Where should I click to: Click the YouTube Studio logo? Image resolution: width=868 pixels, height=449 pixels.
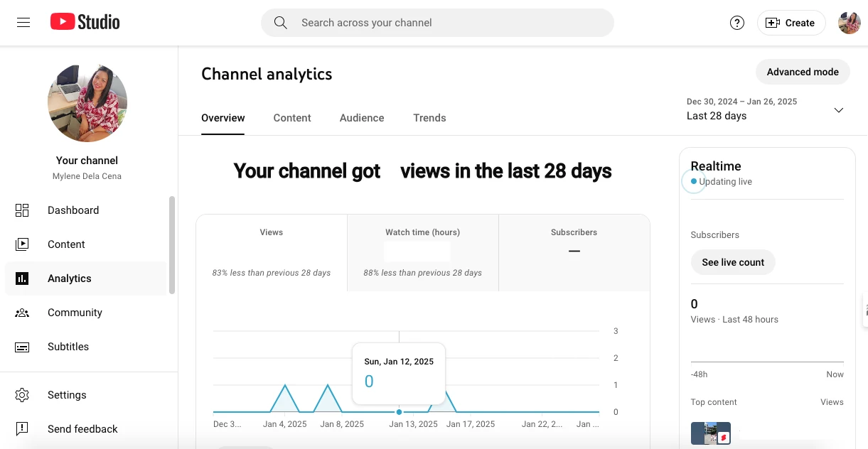pos(85,23)
